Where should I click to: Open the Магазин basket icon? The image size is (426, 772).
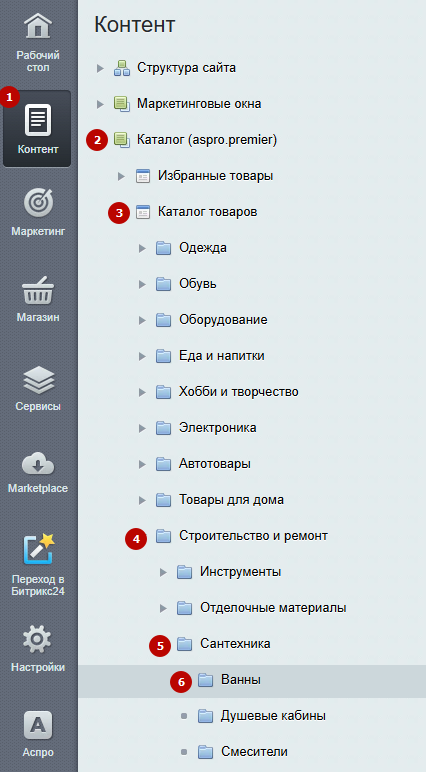tap(38, 290)
